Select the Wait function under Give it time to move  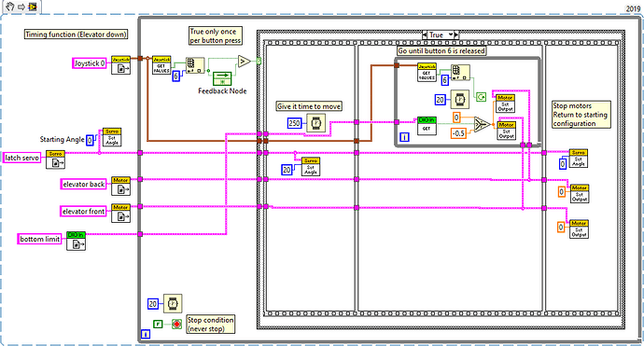[x=315, y=123]
